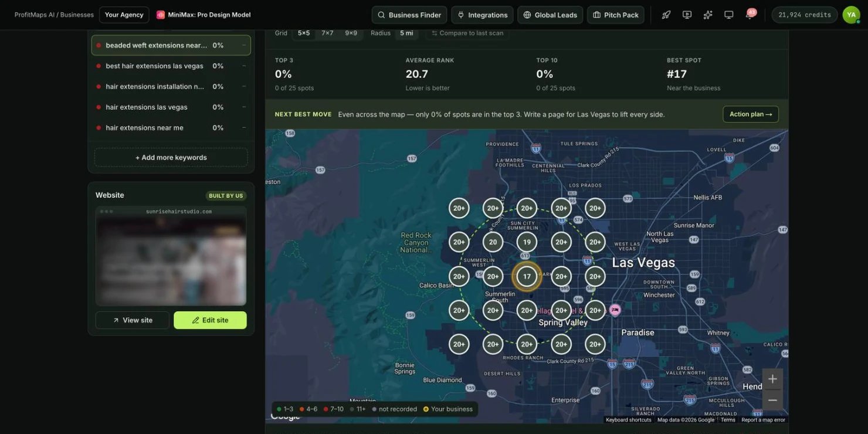Viewport: 868px width, 434px height.
Task: Select keyword beaded weft extensions near
Action: point(171,45)
